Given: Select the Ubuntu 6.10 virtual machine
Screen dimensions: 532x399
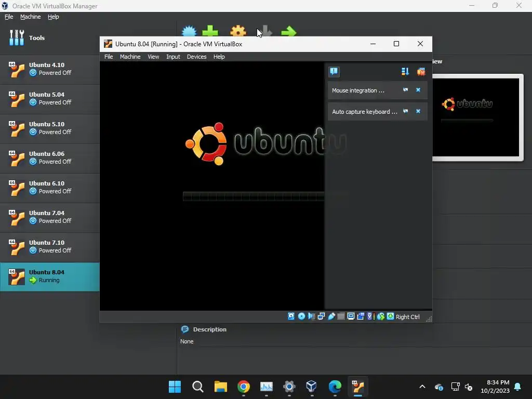Looking at the screenshot, I should (49, 187).
